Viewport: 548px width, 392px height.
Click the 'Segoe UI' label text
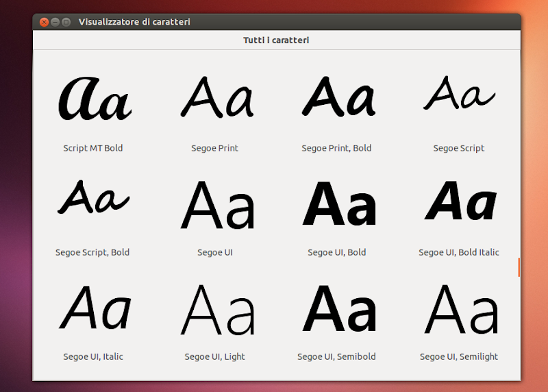click(215, 252)
